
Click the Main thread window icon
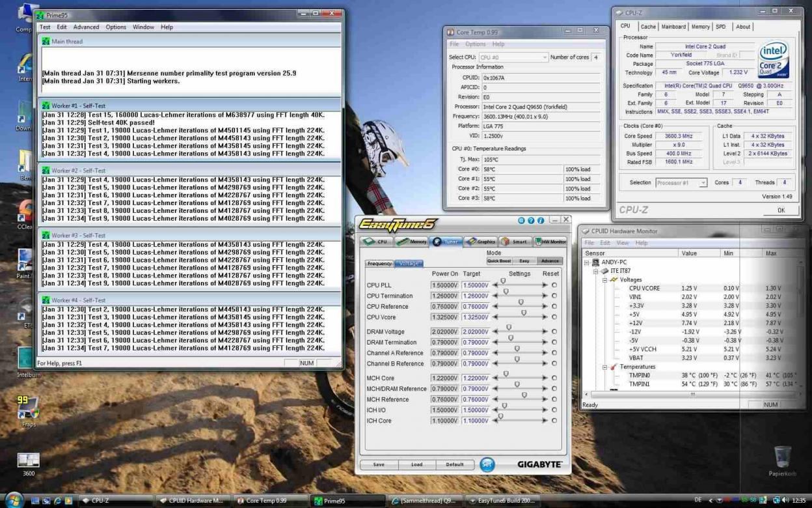coord(46,41)
